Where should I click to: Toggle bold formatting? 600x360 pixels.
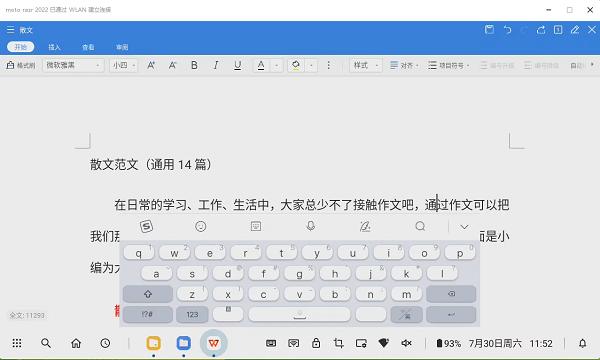tap(194, 65)
